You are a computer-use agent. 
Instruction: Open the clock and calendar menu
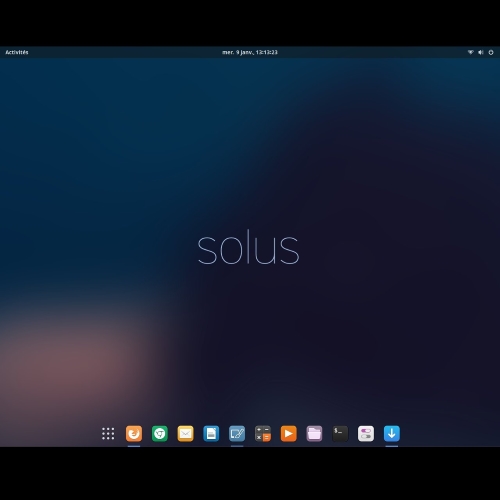[250, 52]
